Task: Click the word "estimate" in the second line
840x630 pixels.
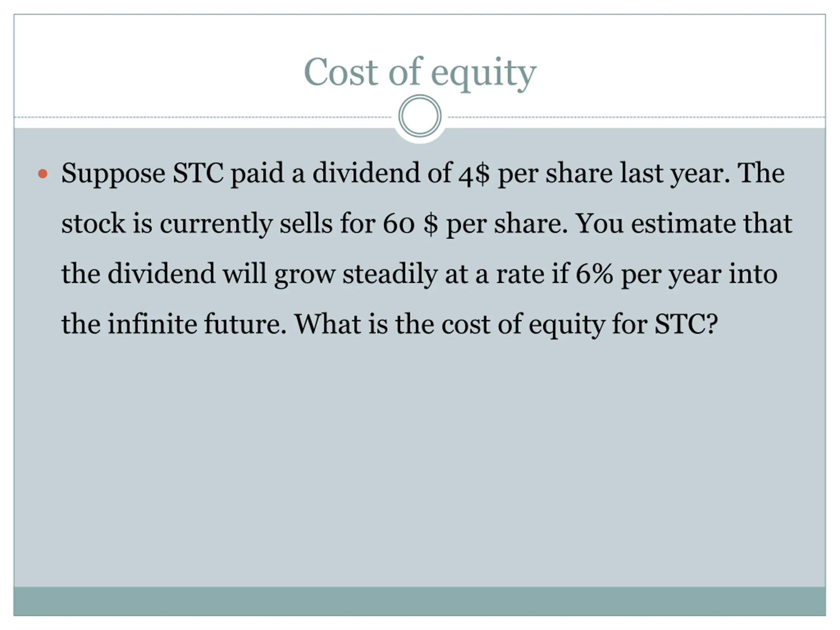Action: (683, 223)
